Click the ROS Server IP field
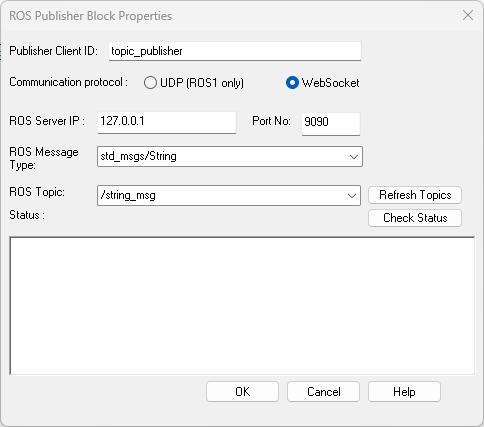The image size is (484, 427). point(167,122)
